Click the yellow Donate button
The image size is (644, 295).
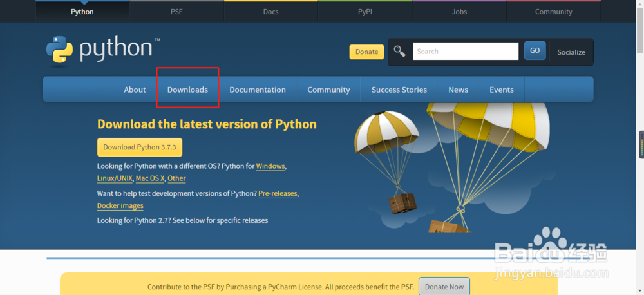coord(367,52)
